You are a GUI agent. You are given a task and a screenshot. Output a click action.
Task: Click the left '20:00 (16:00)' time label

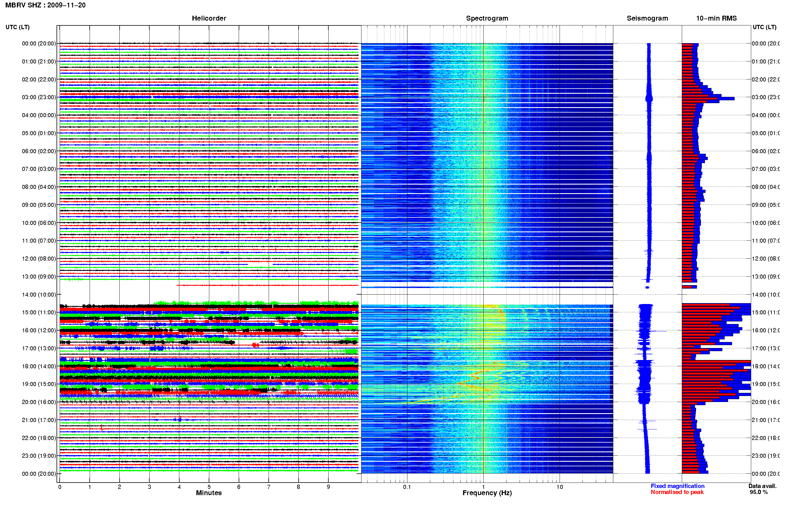(x=39, y=402)
